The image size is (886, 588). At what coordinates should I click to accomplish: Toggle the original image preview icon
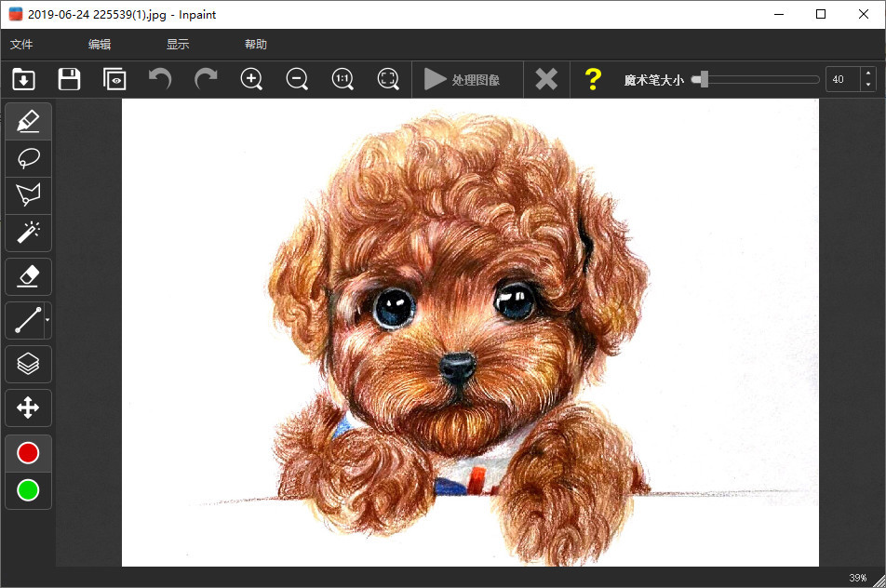(114, 80)
